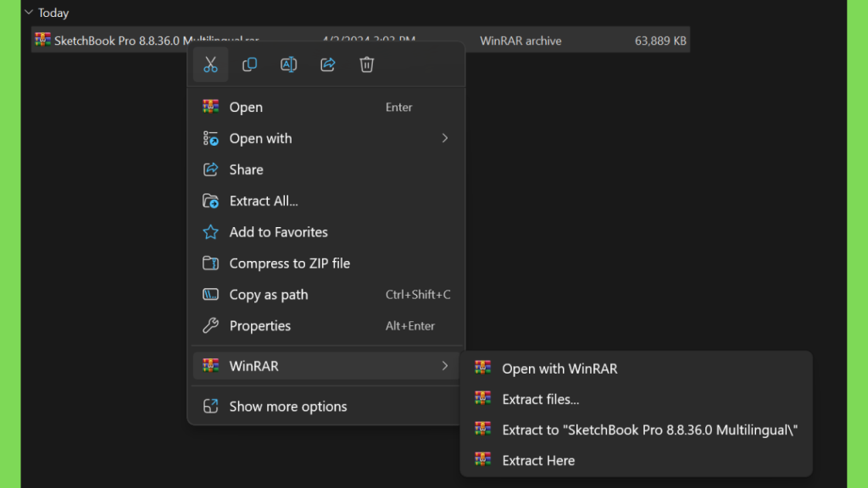Click the WinRAR submenu entry icon

point(210,365)
